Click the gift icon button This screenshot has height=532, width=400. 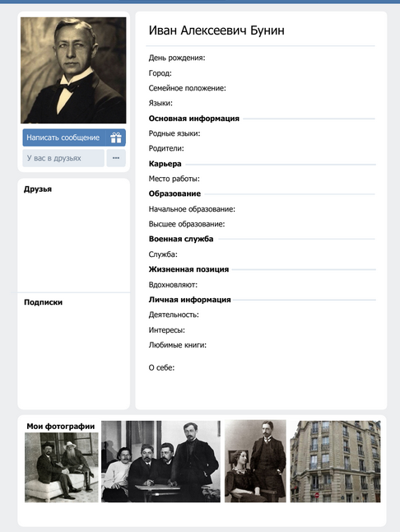tap(115, 138)
